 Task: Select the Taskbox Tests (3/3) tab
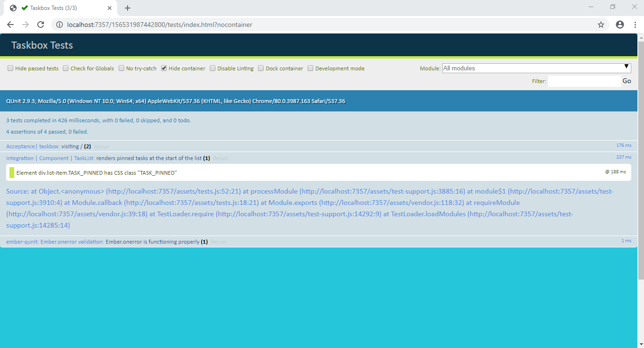click(61, 8)
